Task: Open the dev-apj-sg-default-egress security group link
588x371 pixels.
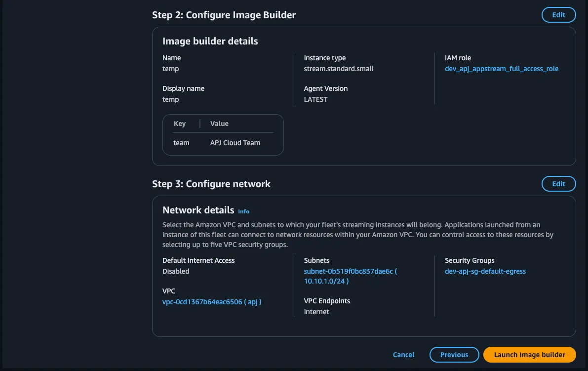Action: [x=485, y=271]
